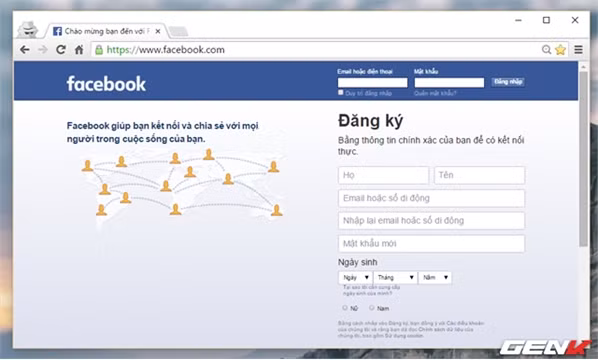
Task: Click the Nhập lại email hoặc số di động field
Action: coord(431,221)
